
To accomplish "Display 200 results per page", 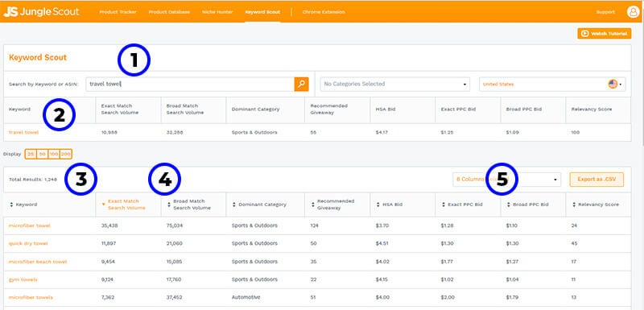I will click(66, 154).
